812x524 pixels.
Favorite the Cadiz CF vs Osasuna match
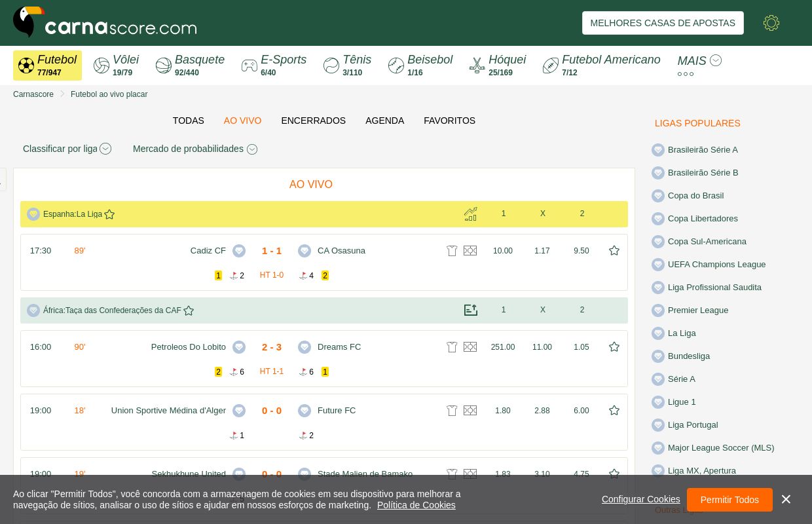point(614,251)
